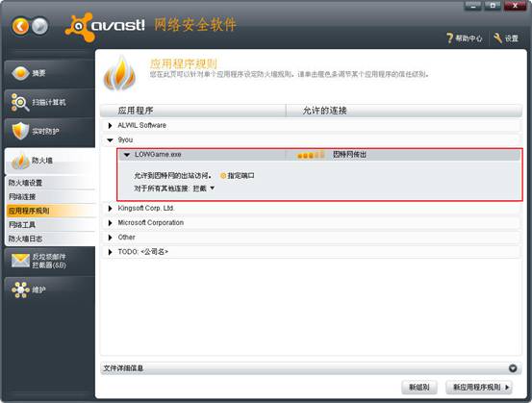Open Settings via the wrench icon
This screenshot has height=403, width=532.
(497, 38)
